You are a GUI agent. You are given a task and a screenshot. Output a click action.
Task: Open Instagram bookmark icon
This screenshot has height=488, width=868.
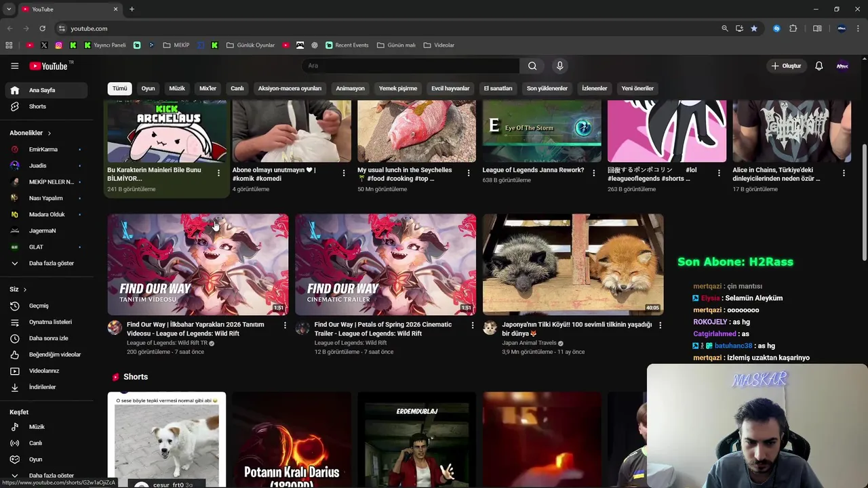click(x=58, y=45)
